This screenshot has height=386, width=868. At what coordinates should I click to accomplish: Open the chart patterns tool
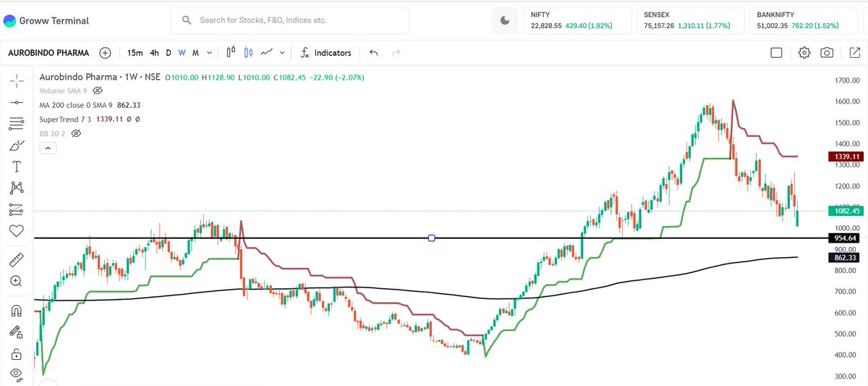(x=17, y=188)
